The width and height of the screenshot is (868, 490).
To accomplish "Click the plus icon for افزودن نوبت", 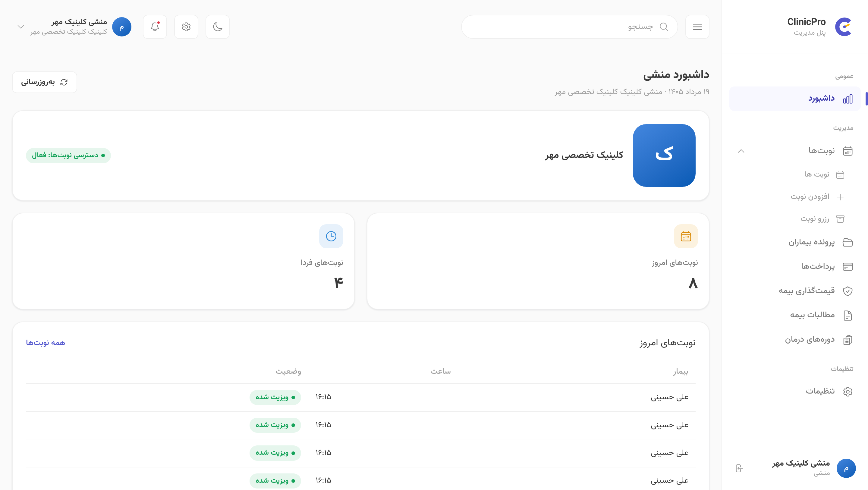I will tap(840, 197).
